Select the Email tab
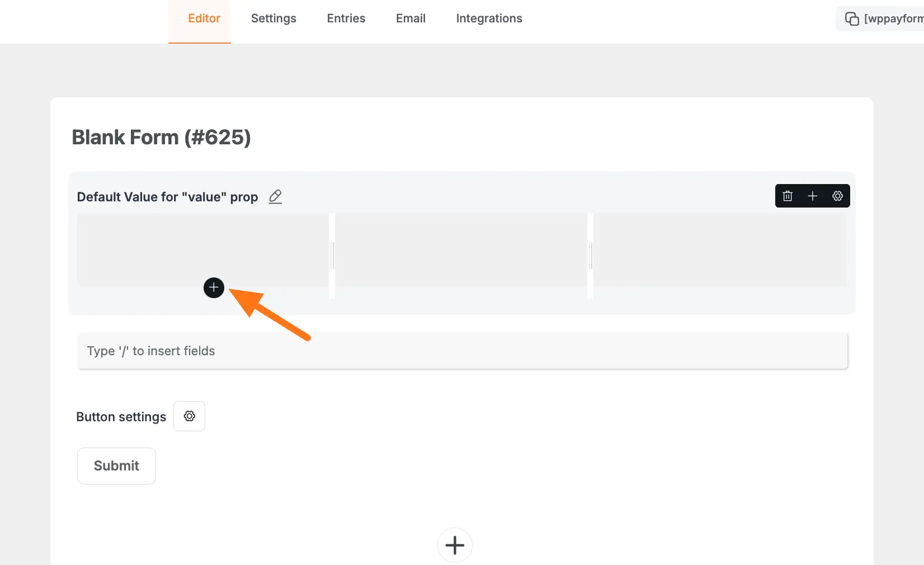The width and height of the screenshot is (924, 565). click(x=411, y=18)
